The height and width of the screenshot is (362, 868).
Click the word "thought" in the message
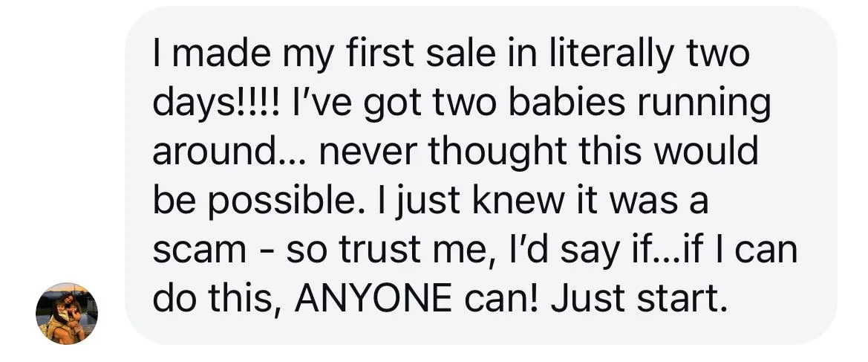(497, 154)
